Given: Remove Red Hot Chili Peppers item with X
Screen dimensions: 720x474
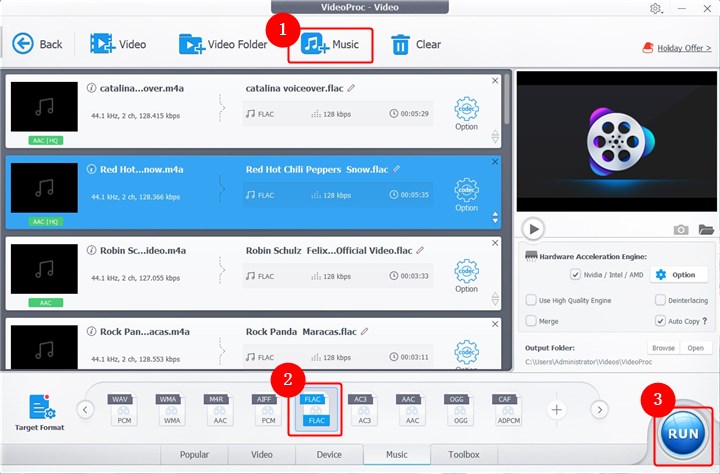Looking at the screenshot, I should 495,162.
